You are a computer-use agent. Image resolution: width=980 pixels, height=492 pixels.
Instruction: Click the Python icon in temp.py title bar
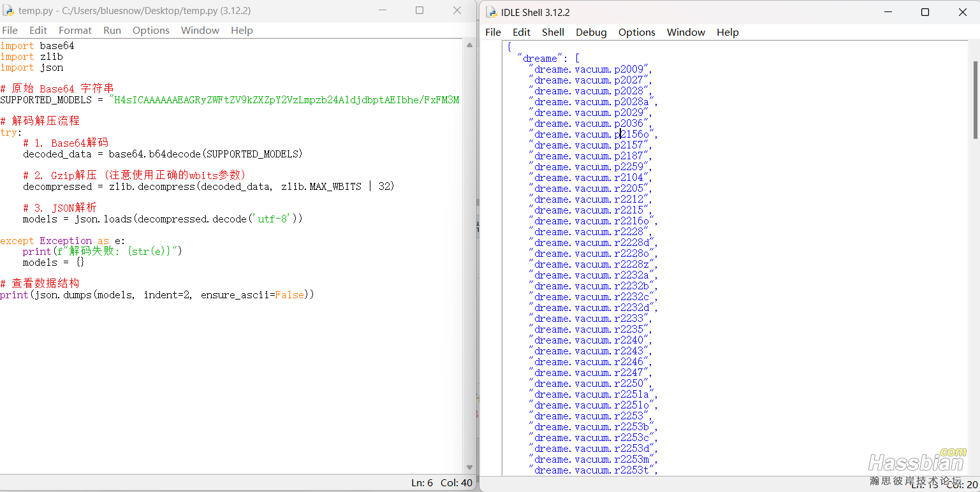click(8, 11)
